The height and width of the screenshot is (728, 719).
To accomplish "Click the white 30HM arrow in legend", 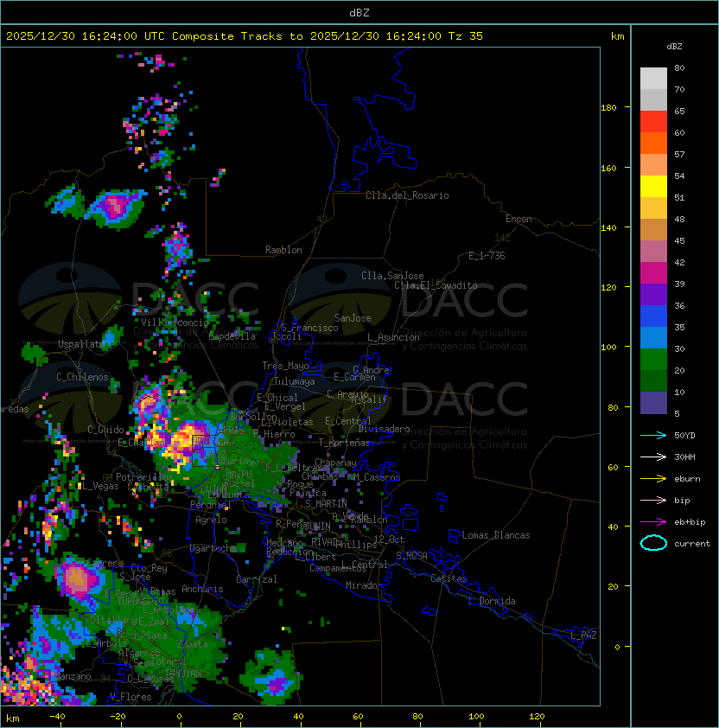I will [x=653, y=457].
